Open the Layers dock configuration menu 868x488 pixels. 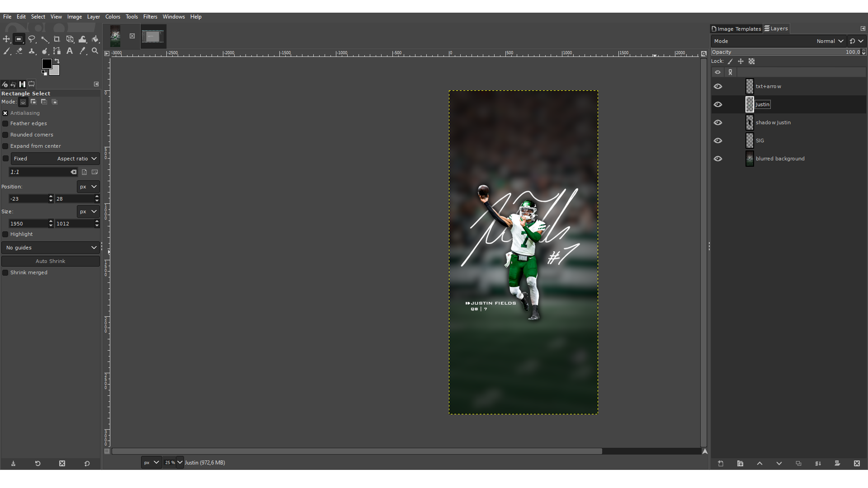[863, 28]
